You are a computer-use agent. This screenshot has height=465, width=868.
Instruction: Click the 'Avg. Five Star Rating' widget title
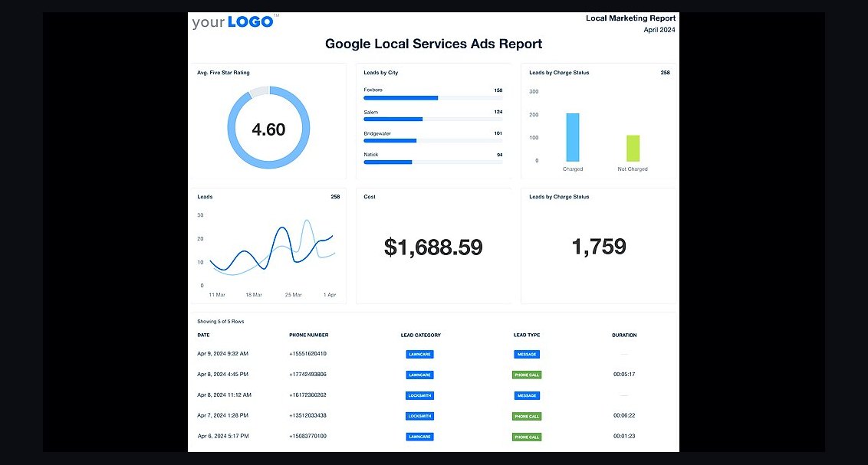pos(223,73)
